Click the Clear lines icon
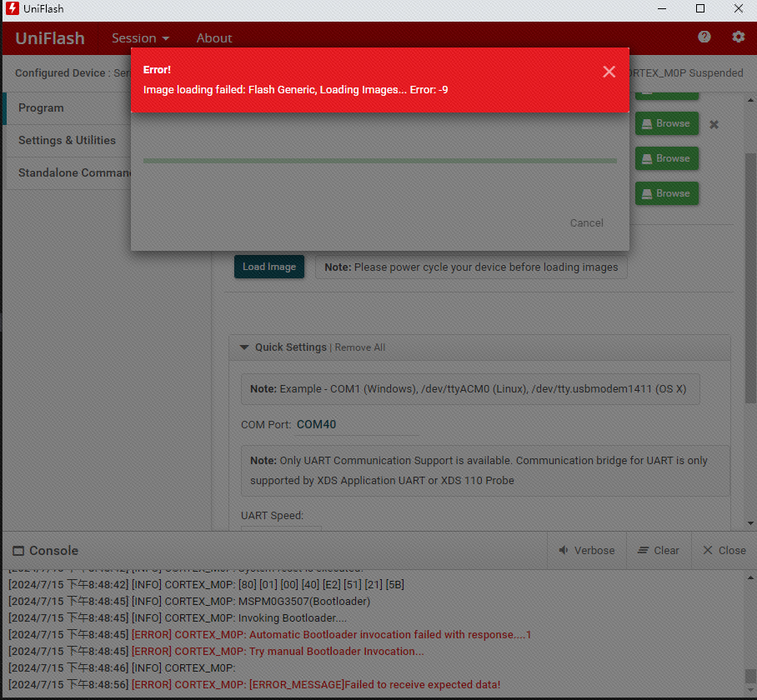 click(x=643, y=551)
